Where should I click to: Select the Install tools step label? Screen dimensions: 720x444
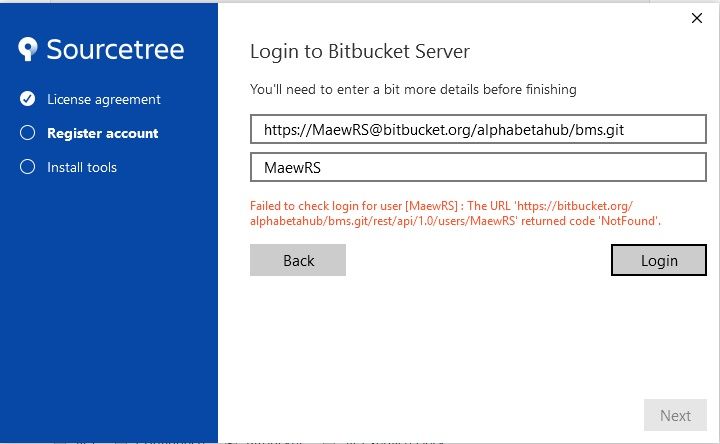pyautogui.click(x=82, y=167)
